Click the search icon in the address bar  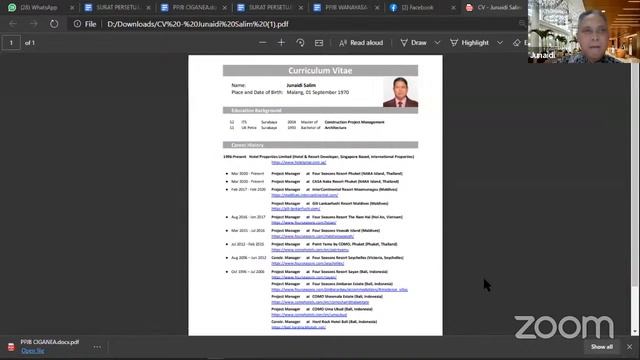[x=522, y=24]
